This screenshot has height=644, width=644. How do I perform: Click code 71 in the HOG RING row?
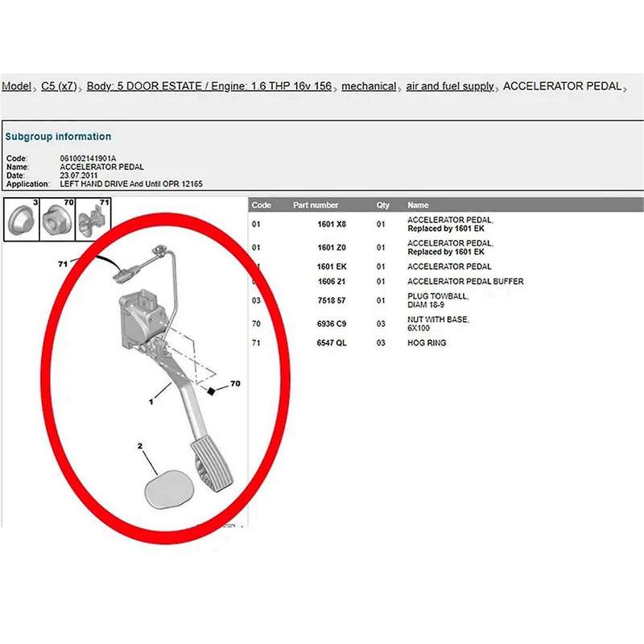[256, 343]
